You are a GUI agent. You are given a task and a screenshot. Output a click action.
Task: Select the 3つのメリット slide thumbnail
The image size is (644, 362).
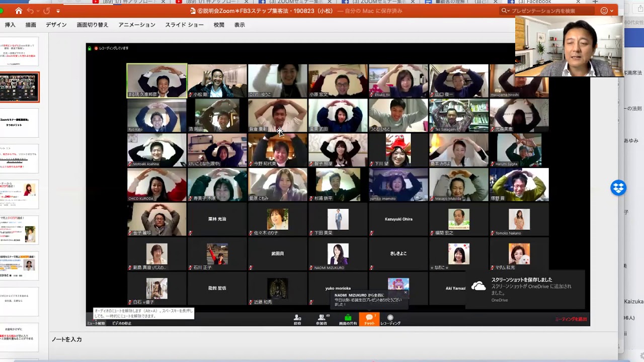click(x=19, y=123)
